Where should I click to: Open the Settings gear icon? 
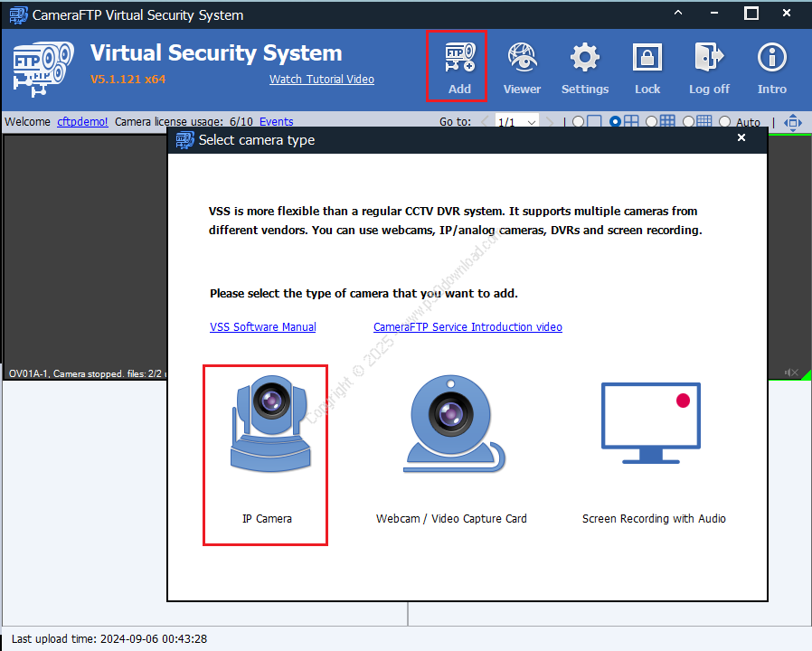point(584,65)
